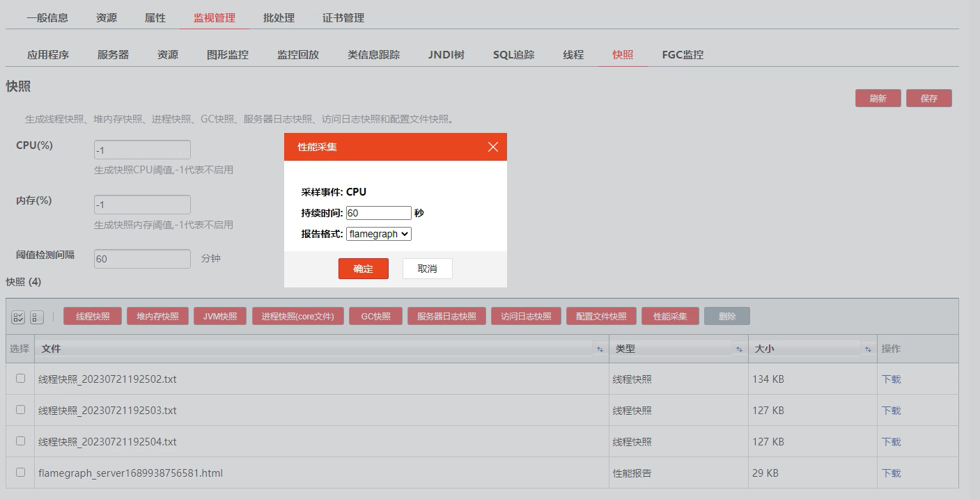This screenshot has height=499, width=980.
Task: Open the SQL追踪 tab
Action: point(513,54)
